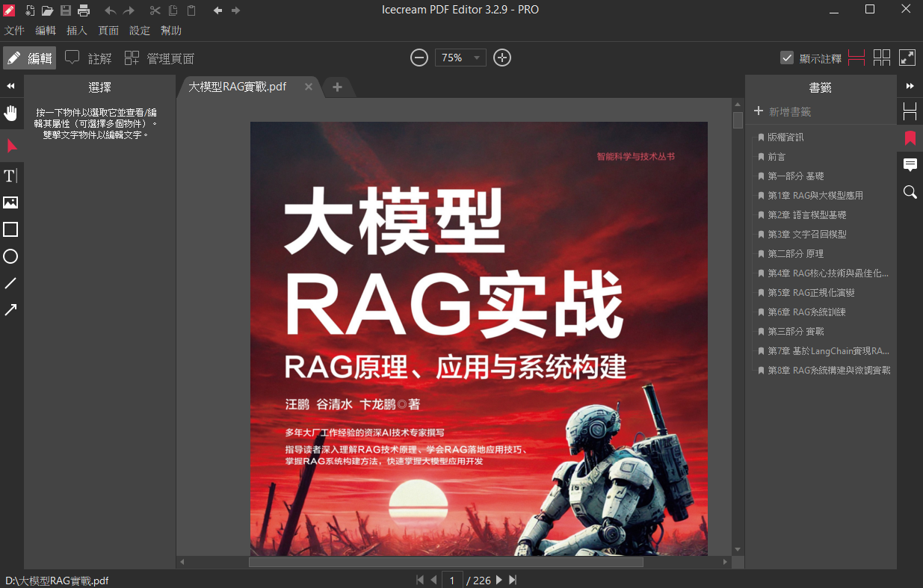This screenshot has height=588, width=923.
Task: Open the 插入 menu
Action: [77, 30]
